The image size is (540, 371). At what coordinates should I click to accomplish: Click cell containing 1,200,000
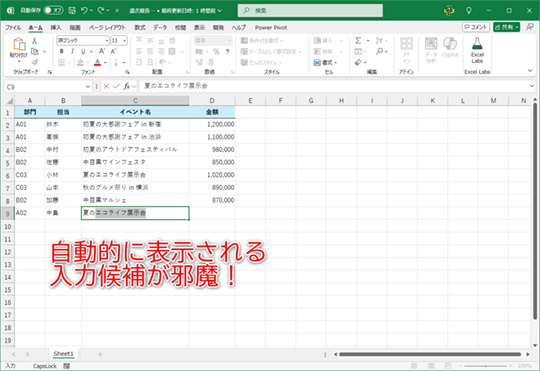point(212,124)
